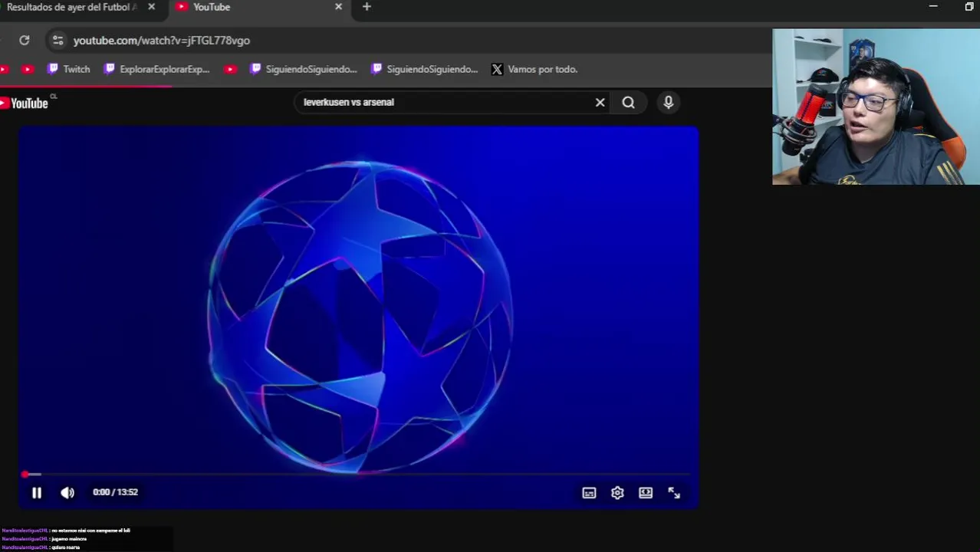Minimize the browser window

pos(933,7)
